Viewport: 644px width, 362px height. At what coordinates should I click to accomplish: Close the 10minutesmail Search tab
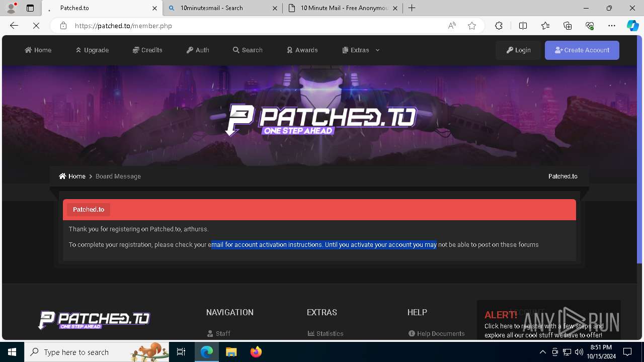[x=275, y=8]
